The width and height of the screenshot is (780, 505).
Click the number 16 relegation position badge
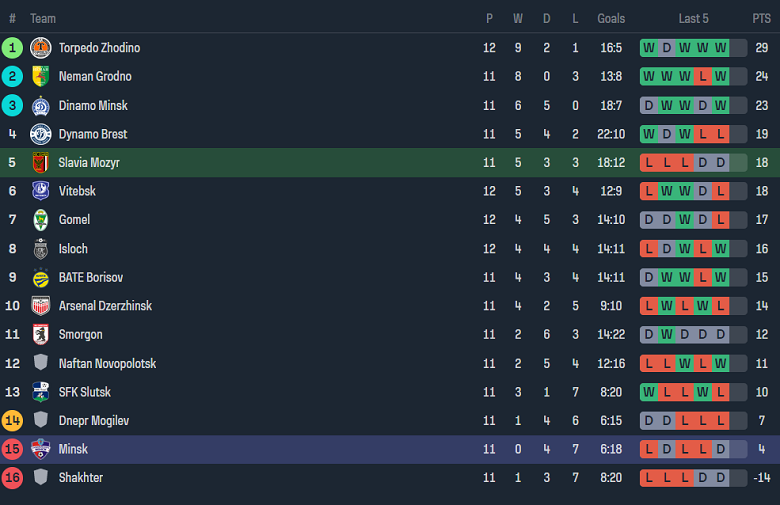[12, 478]
